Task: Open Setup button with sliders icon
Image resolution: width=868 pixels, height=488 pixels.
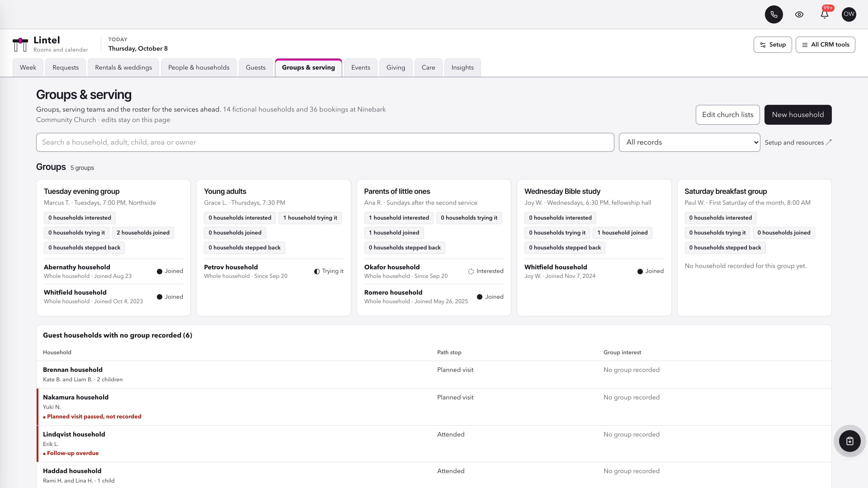Action: point(772,45)
